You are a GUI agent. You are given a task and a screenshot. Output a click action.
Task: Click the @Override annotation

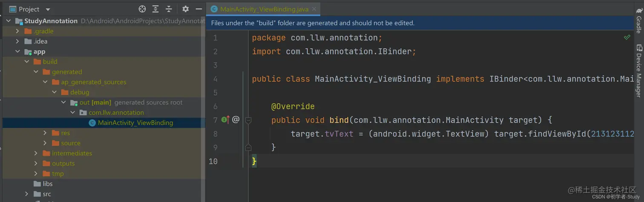coord(293,106)
